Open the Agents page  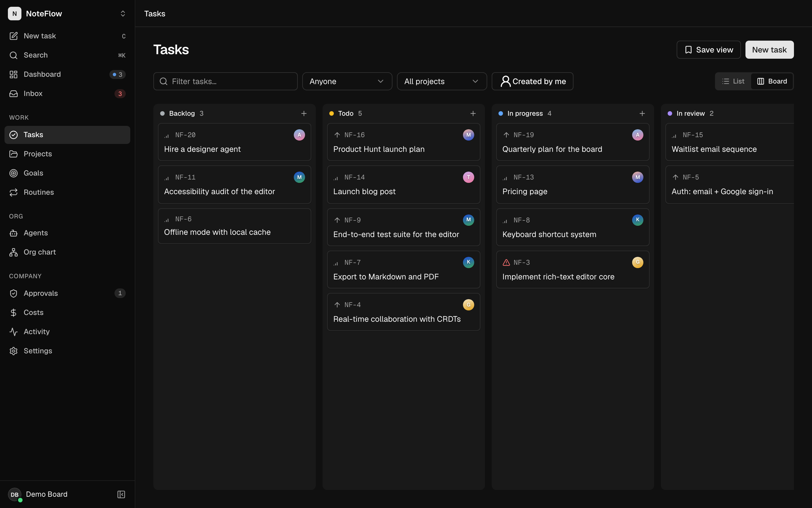tap(67, 233)
